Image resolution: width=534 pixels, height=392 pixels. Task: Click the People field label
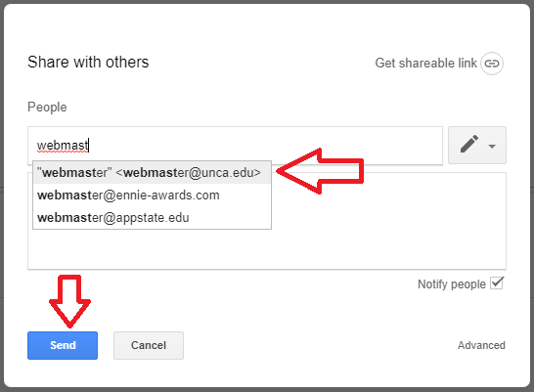(x=47, y=108)
